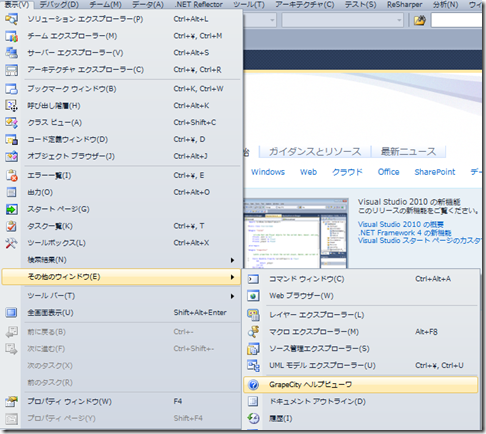Click the Solution Explorer icon in the menu
This screenshot has width=486, height=434.
pos(11,19)
